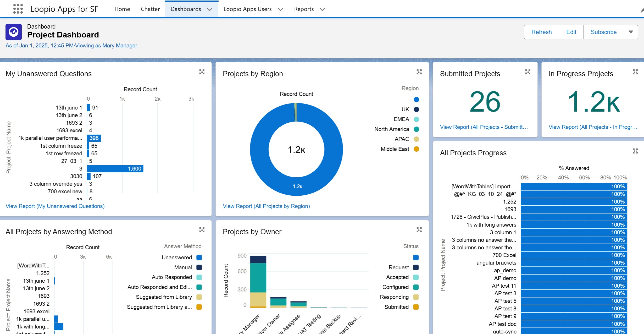The height and width of the screenshot is (334, 644).
Task: Click the 100% bar for angular brackets
Action: 574,263
